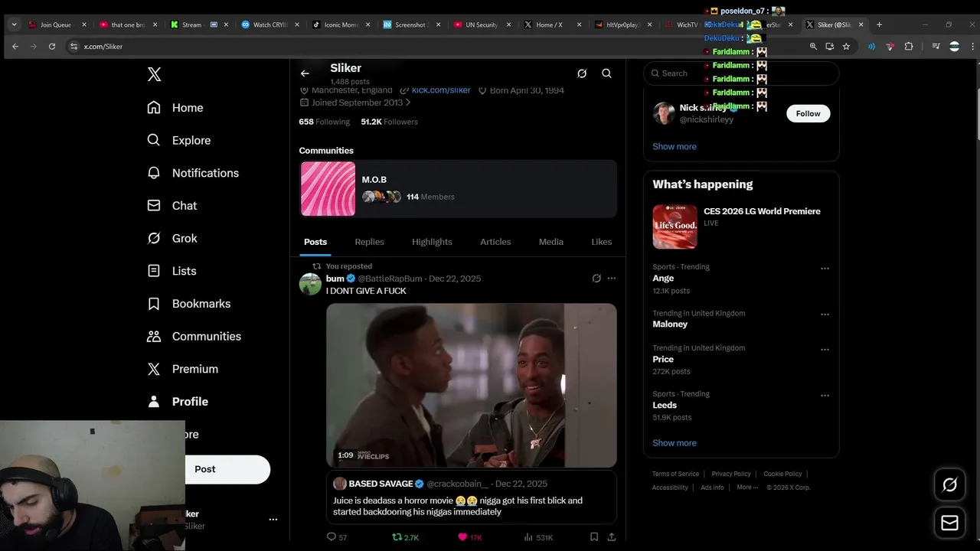Open 658 Following list

click(x=324, y=122)
